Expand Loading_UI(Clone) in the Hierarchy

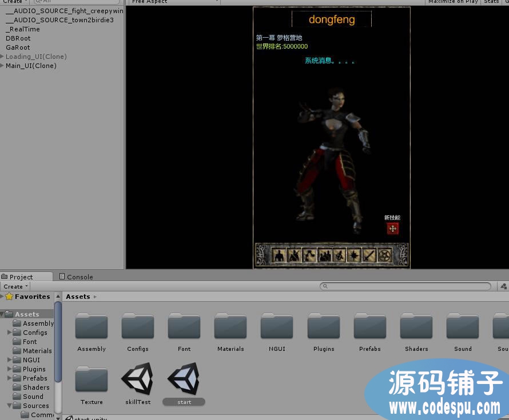pos(2,57)
